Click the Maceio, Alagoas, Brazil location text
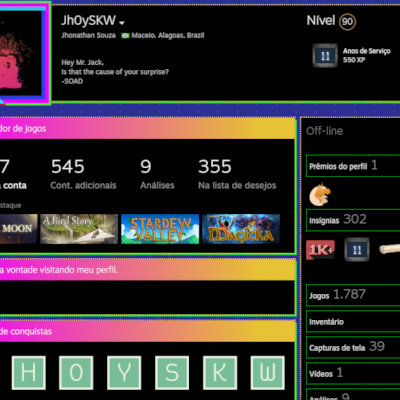Image resolution: width=400 pixels, height=400 pixels. pyautogui.click(x=168, y=35)
